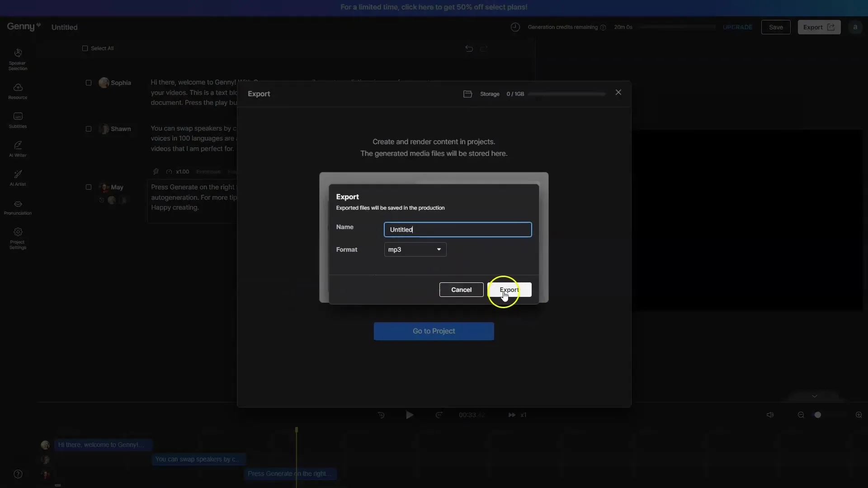Click the generation credits progress bar
The image size is (868, 488).
pyautogui.click(x=677, y=27)
